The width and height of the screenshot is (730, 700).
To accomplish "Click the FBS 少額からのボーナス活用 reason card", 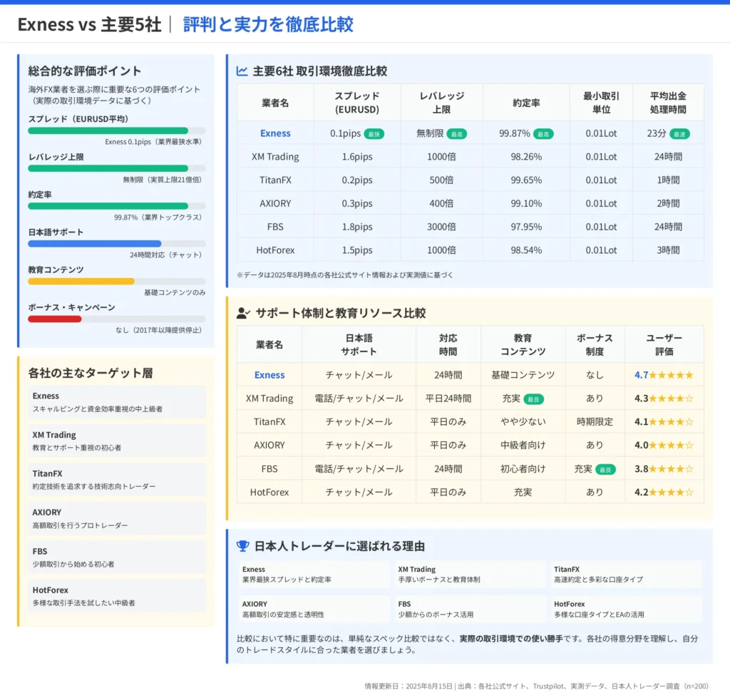I will pos(470,609).
